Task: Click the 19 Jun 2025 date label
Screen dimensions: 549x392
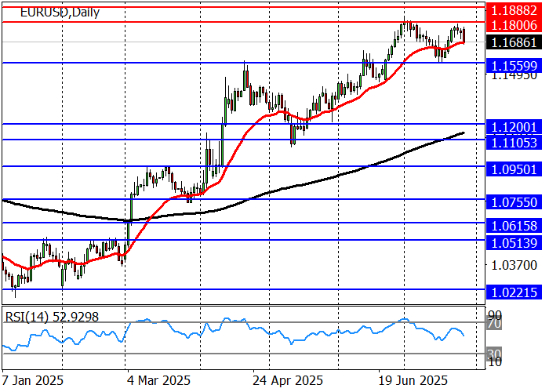Action: (x=413, y=380)
